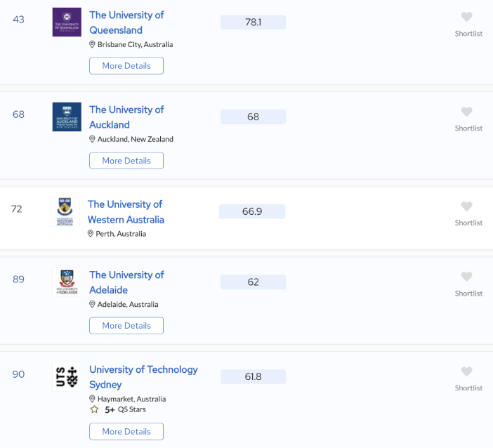493x448 pixels.
Task: Click the University of Queensland logo
Action: coord(67,22)
